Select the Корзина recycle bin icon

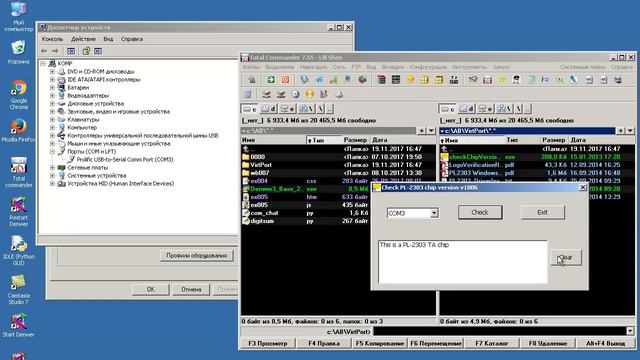coord(18,52)
